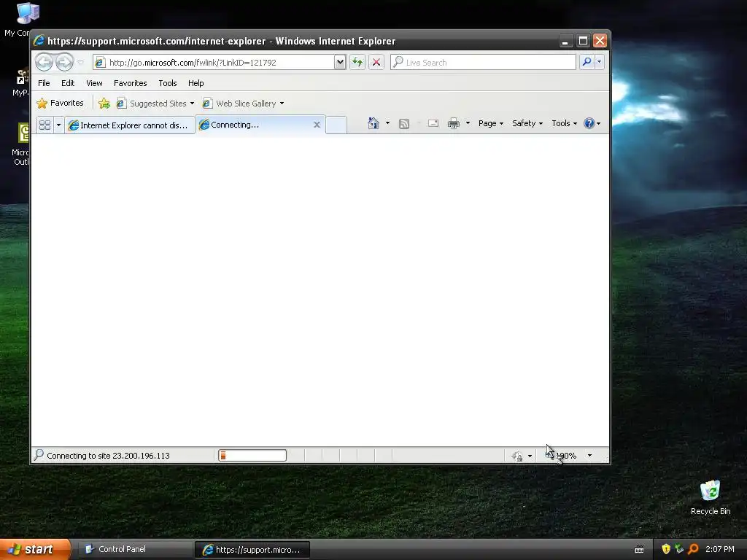This screenshot has width=747, height=560.
Task: Switch to 'Internet Explorer cannot display' tab
Action: pyautogui.click(x=130, y=125)
